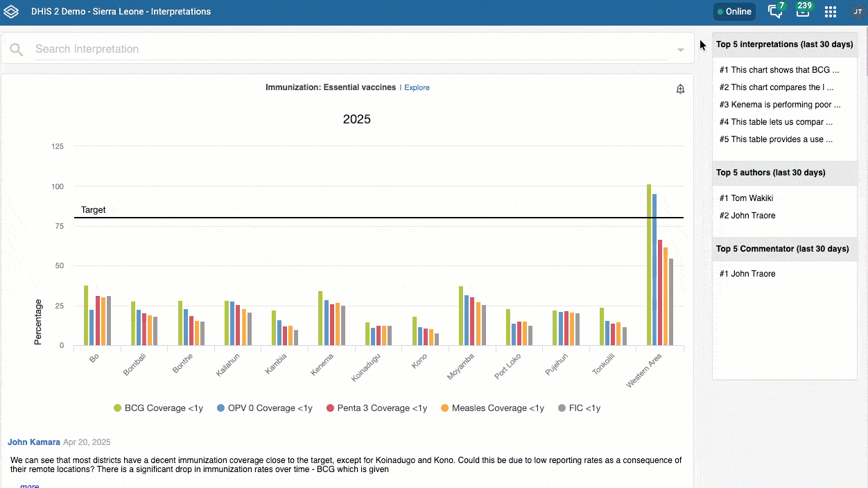Click the Pujehun axis label
Image resolution: width=868 pixels, height=488 pixels.
point(557,365)
